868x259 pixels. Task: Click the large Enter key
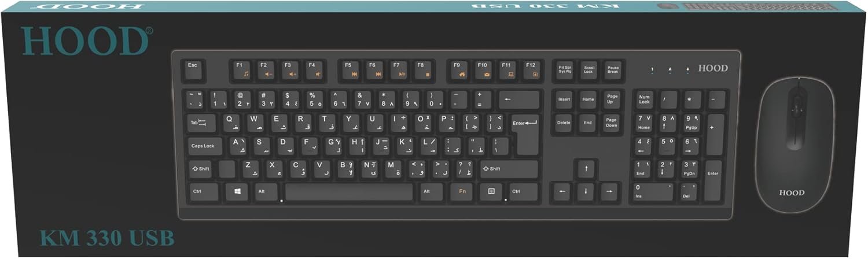point(525,134)
